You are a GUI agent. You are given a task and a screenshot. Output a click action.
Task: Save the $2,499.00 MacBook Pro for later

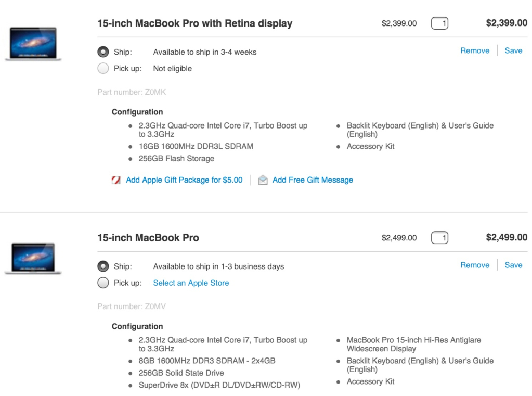pos(513,265)
